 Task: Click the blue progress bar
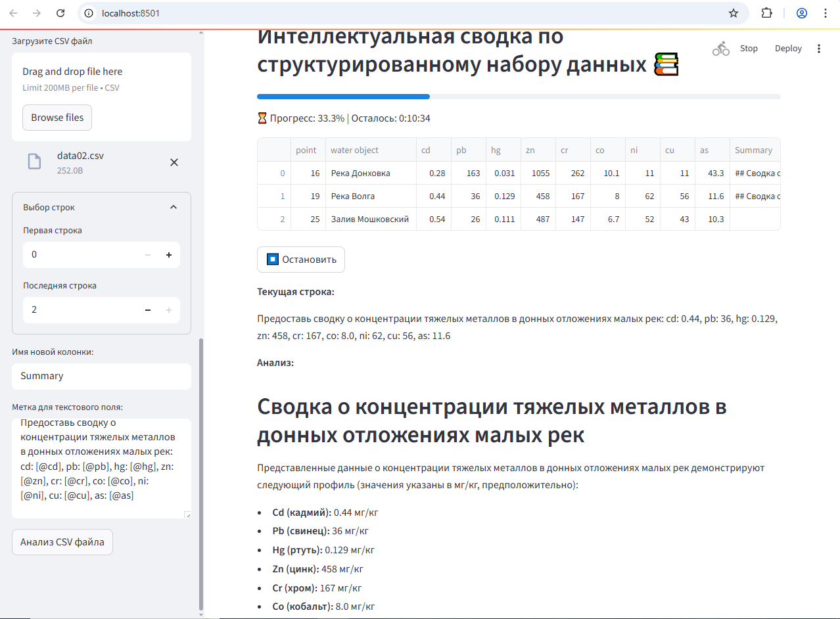[343, 97]
